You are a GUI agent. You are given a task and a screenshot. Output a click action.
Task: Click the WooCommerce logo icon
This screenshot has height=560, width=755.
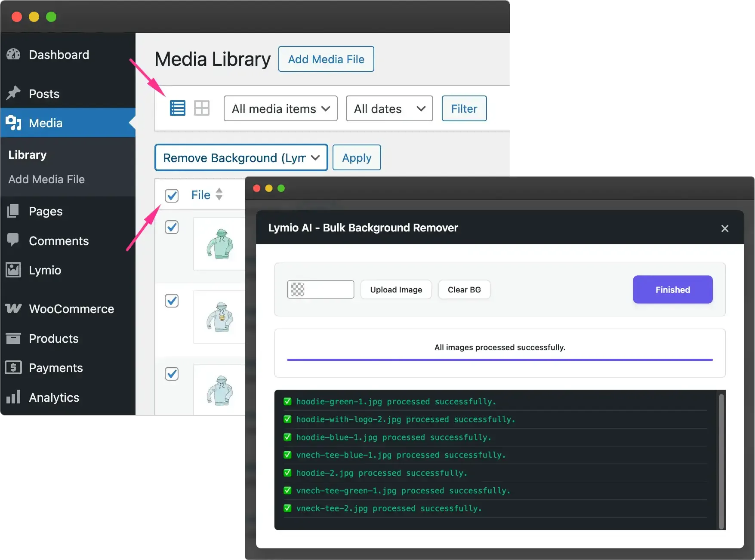[13, 308]
